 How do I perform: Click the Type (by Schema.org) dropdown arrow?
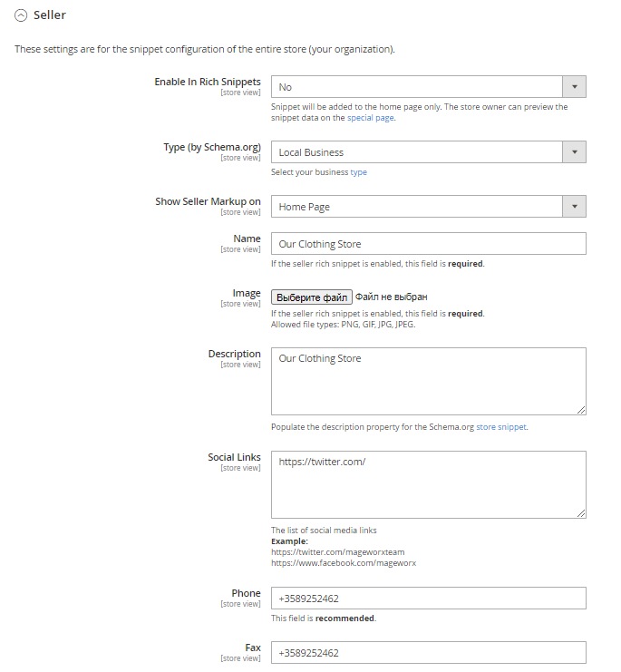(574, 152)
